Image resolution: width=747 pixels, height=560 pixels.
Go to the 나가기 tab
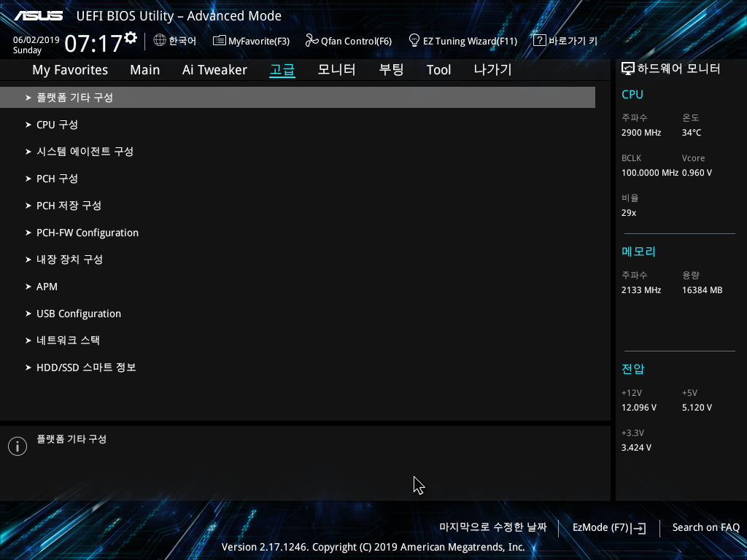(492, 69)
